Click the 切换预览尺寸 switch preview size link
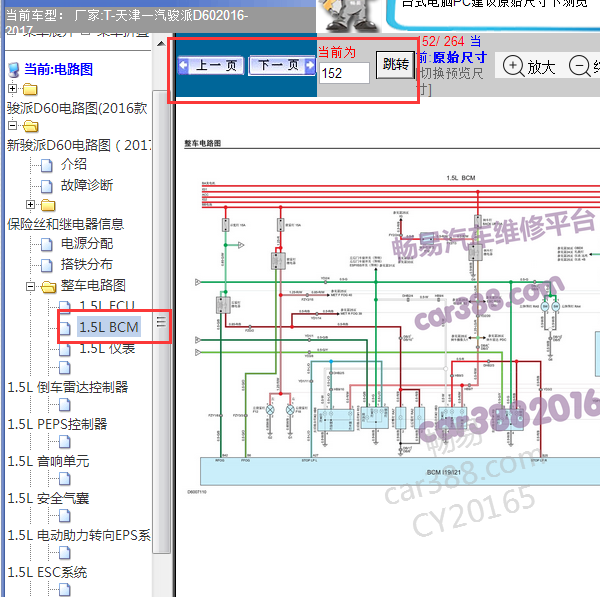The height and width of the screenshot is (597, 600). [452, 81]
